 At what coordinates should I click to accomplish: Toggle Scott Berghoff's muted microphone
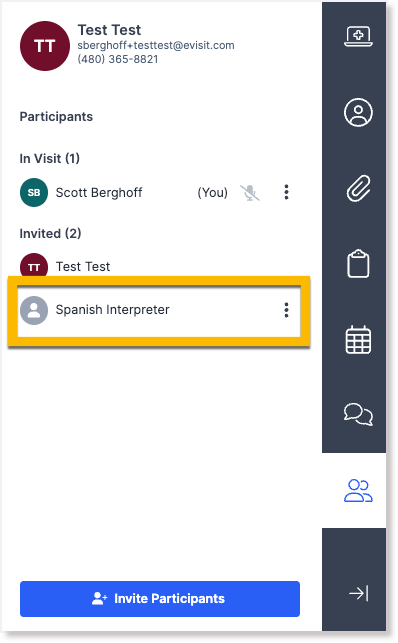[x=250, y=192]
